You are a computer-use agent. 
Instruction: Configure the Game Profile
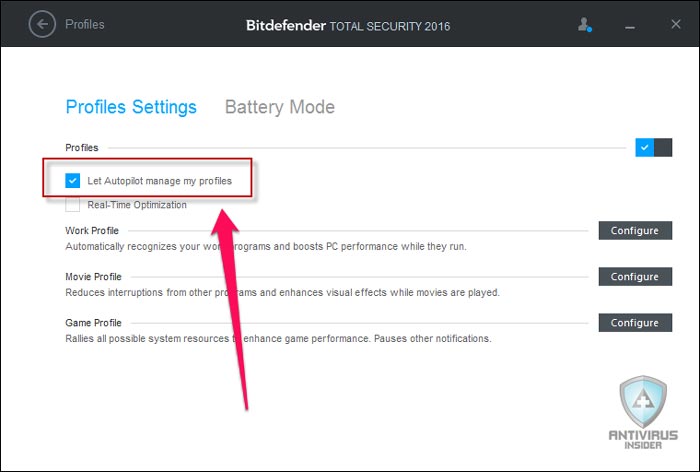pos(635,322)
